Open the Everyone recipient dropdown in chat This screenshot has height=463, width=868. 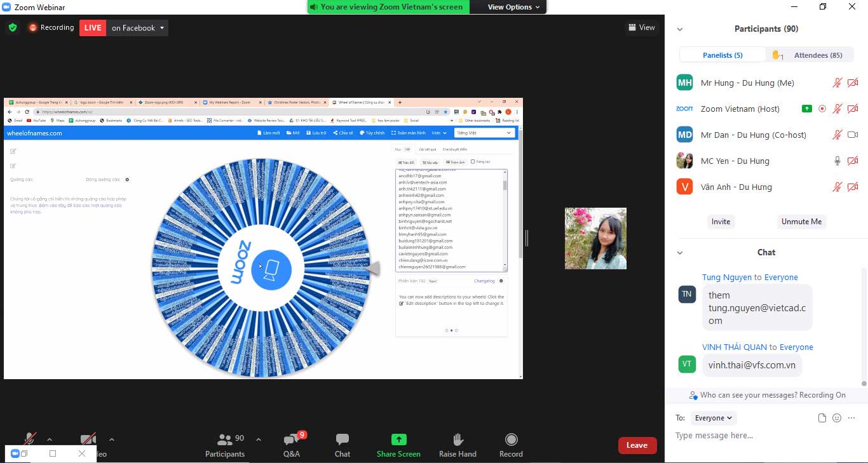click(x=713, y=418)
